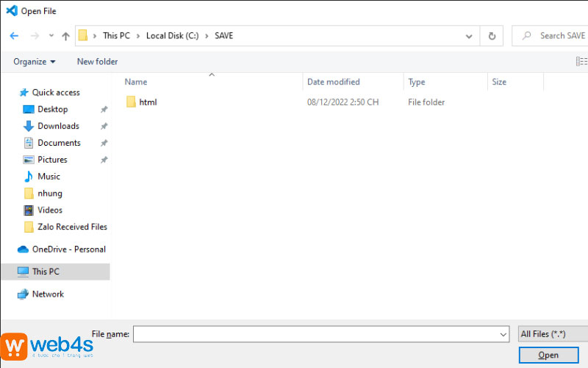Click File folder type cell
Screen dimensions: 588x368
click(x=426, y=102)
